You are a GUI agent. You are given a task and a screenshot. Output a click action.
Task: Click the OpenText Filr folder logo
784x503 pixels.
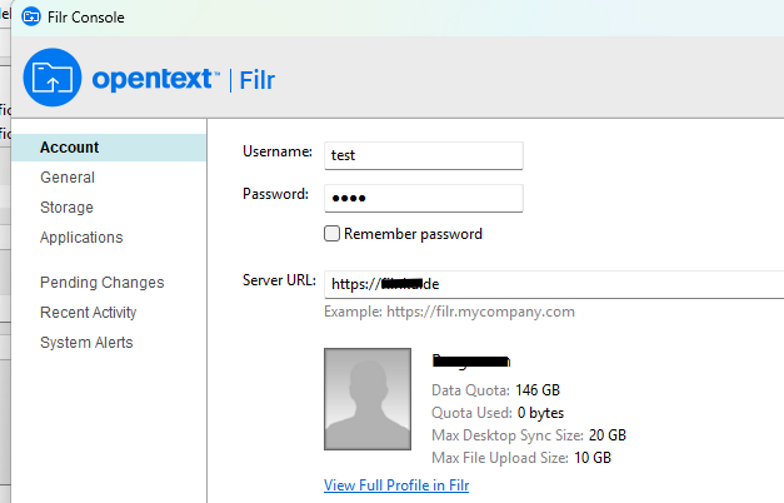52,78
